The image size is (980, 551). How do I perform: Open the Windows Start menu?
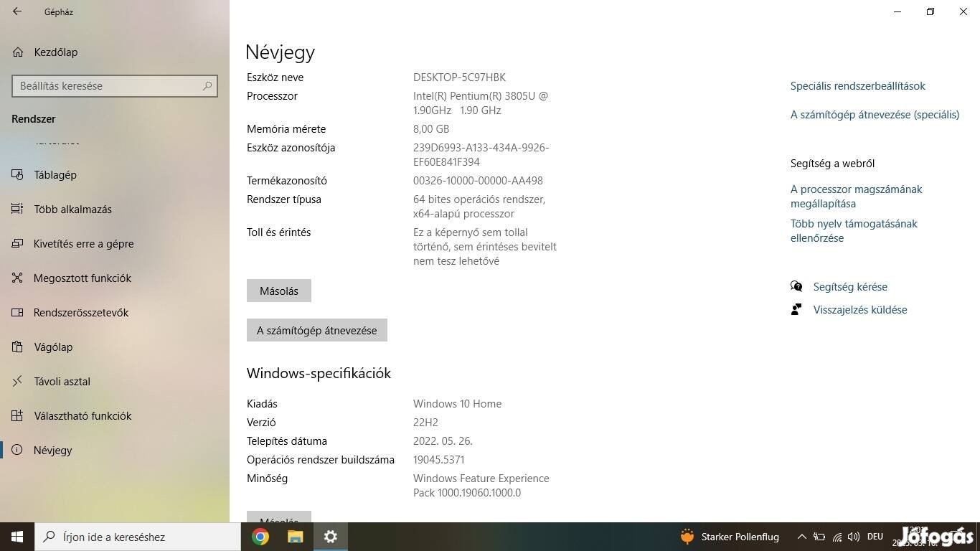tap(17, 537)
